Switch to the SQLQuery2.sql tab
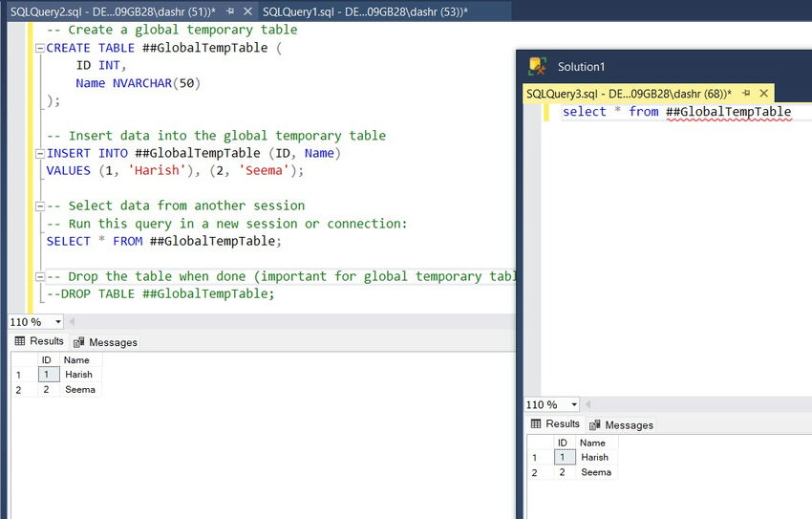This screenshot has width=812, height=519. click(113, 11)
